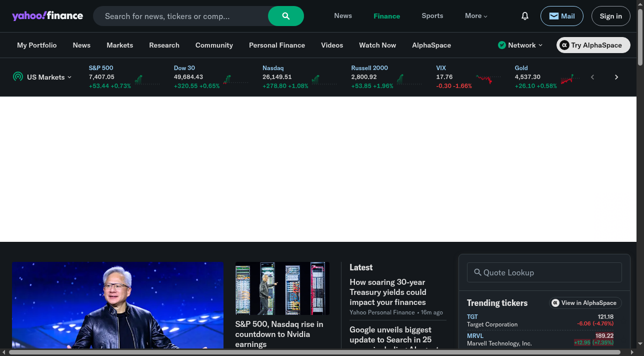644x356 pixels.
Task: Click View in AlphaSpace button
Action: coord(585,303)
